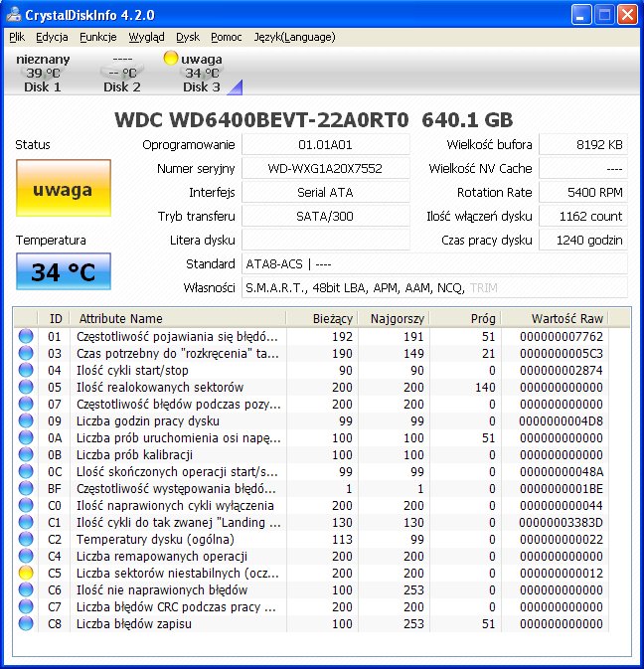The image size is (644, 669).
Task: Select Disk 2 in the disk bar
Action: pos(122,73)
